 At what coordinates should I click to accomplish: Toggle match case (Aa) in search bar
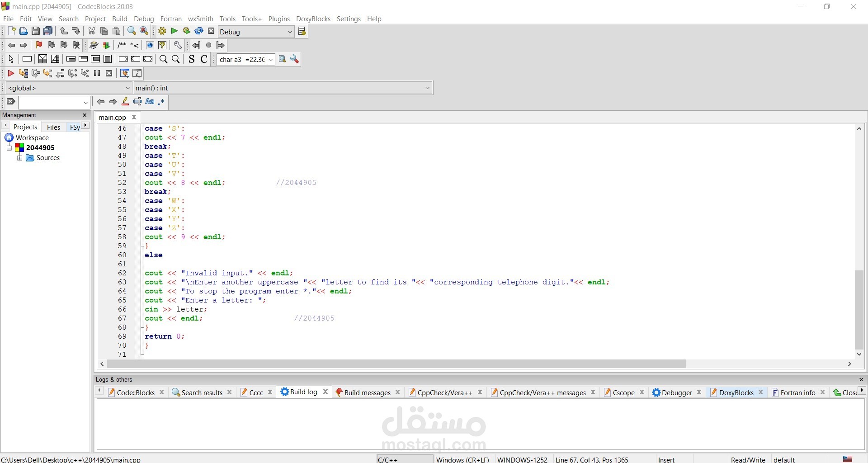(150, 102)
